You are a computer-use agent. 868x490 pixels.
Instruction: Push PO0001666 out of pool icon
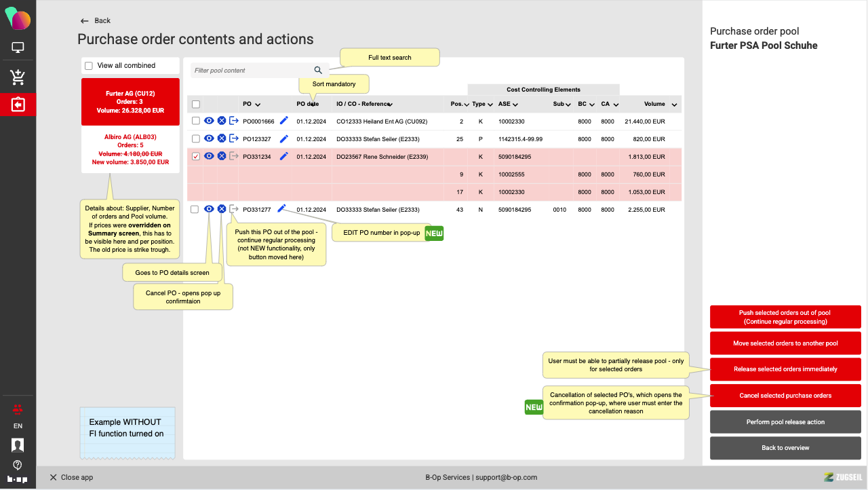tap(234, 121)
